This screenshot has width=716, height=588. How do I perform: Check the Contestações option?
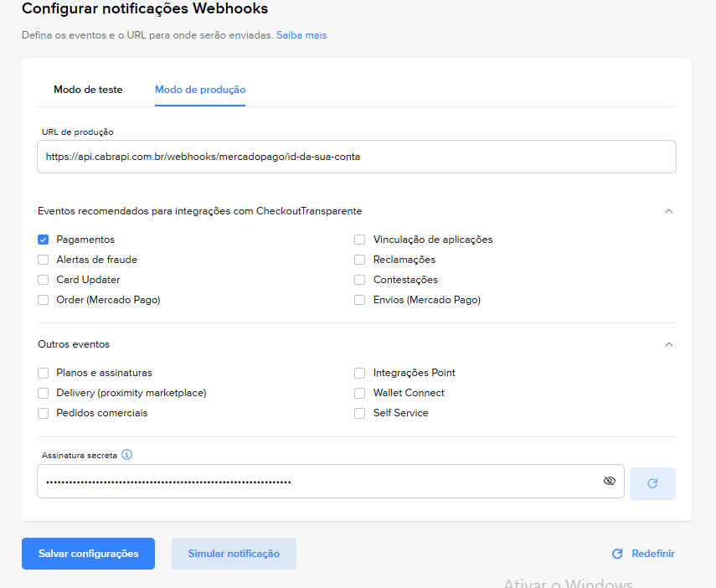(x=360, y=280)
